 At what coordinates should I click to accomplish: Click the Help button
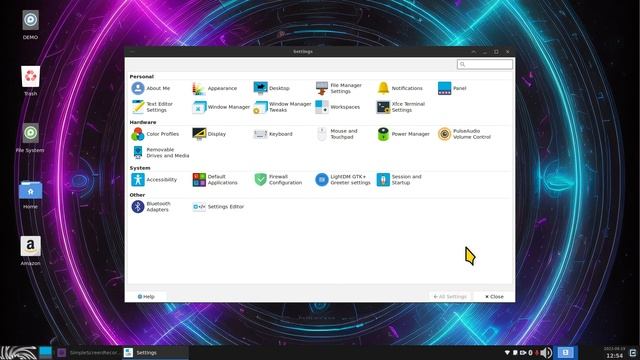click(x=146, y=297)
